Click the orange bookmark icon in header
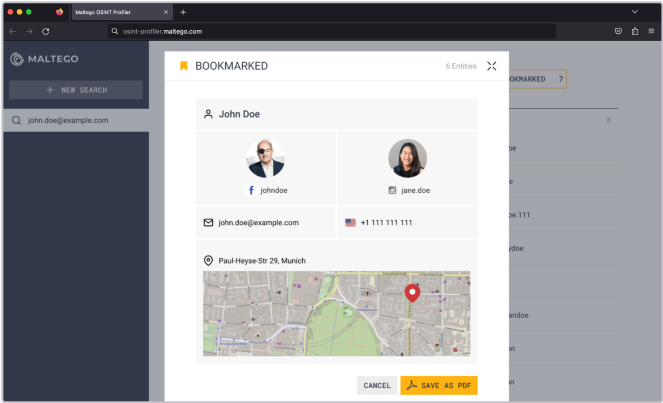 tap(183, 66)
